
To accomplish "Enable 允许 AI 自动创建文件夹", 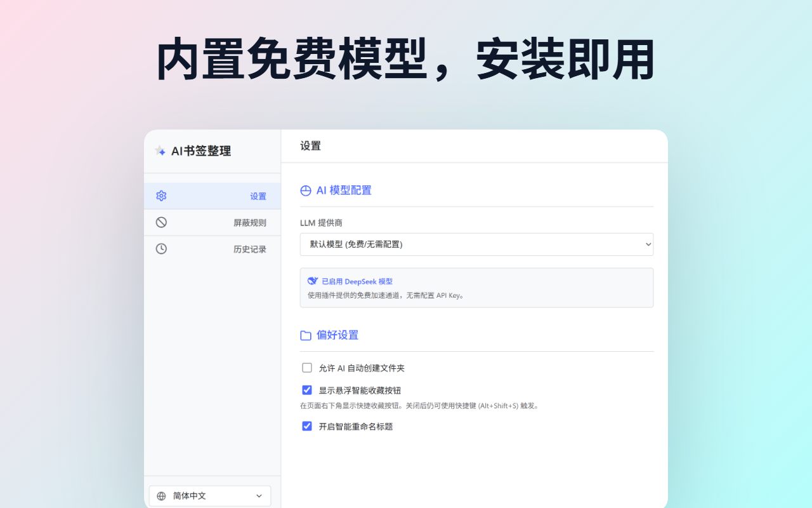I will tap(307, 367).
